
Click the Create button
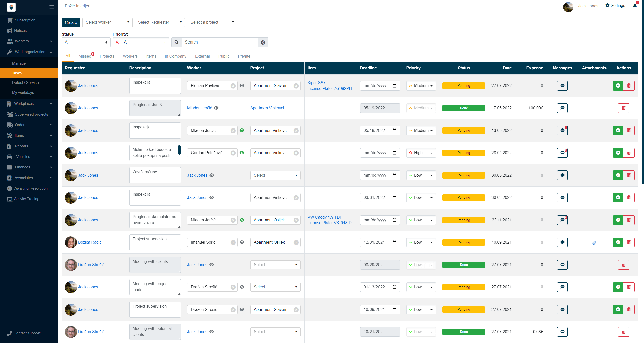click(71, 23)
